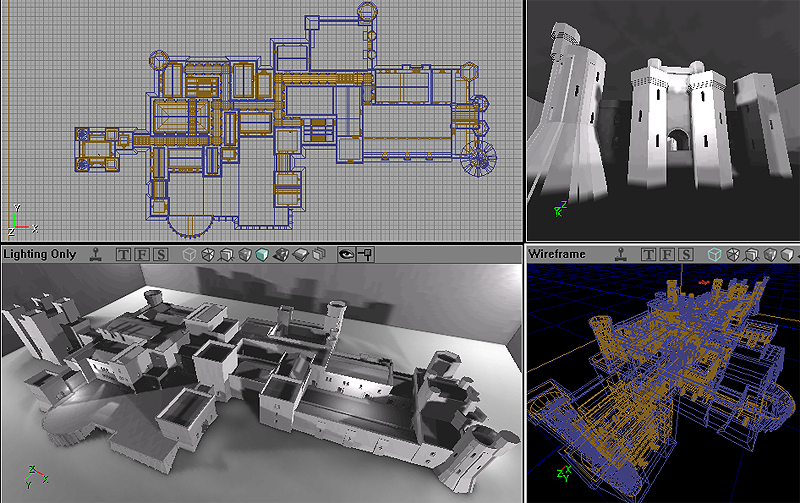This screenshot has height=503, width=800.
Task: Select wireframe cube mode in Lighting Only viewport toolbar
Action: pos(189,254)
